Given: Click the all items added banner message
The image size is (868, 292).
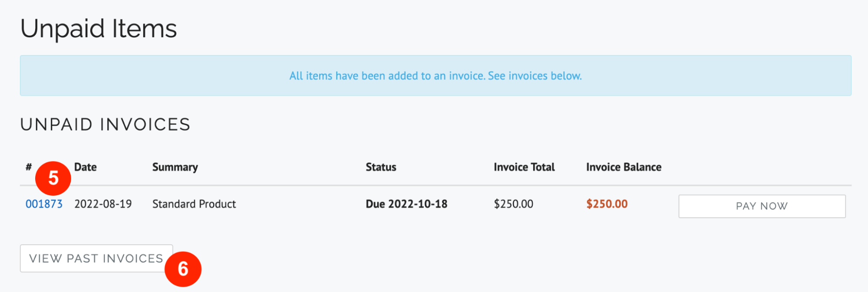Looking at the screenshot, I should coord(435,75).
